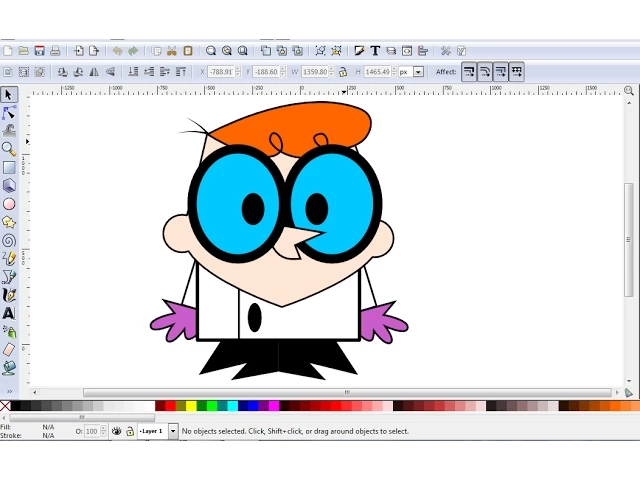The height and width of the screenshot is (480, 640).
Task: Click the Import icon
Action: (78, 51)
